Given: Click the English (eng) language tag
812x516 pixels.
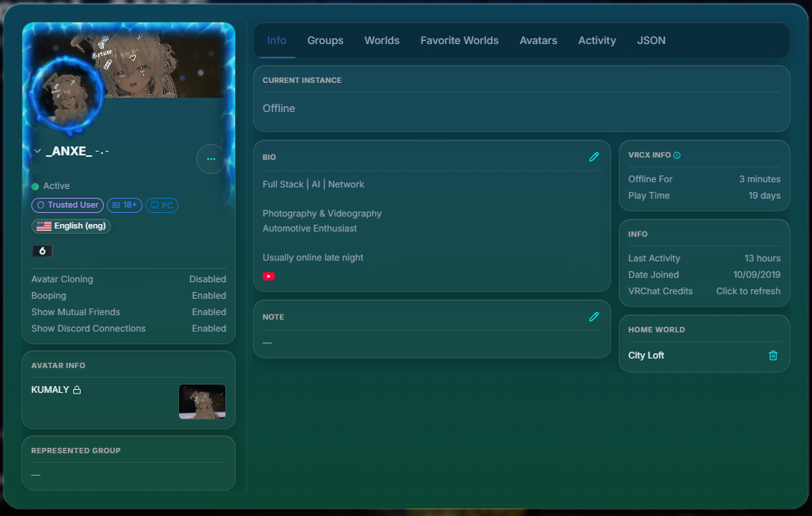Looking at the screenshot, I should [x=72, y=226].
